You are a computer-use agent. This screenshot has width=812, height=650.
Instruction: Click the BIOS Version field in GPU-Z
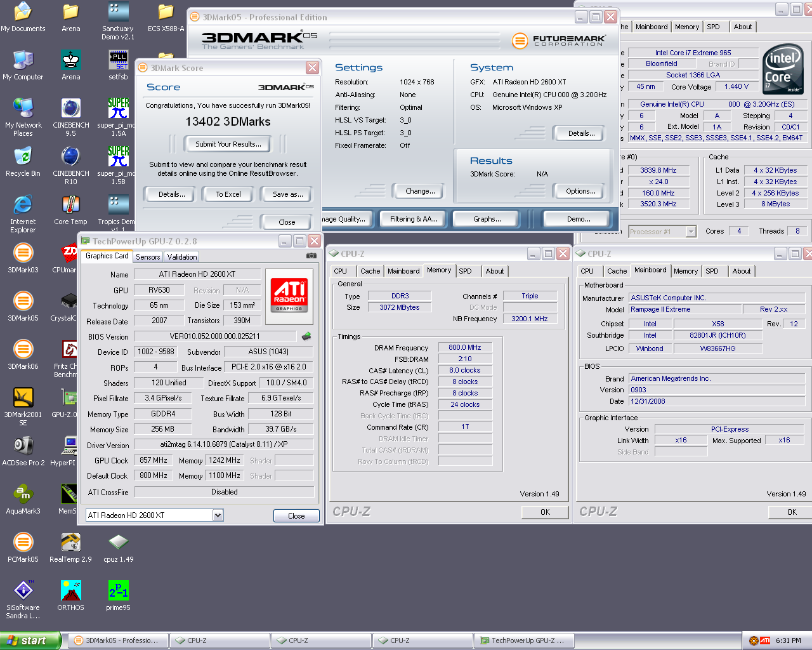pos(214,336)
